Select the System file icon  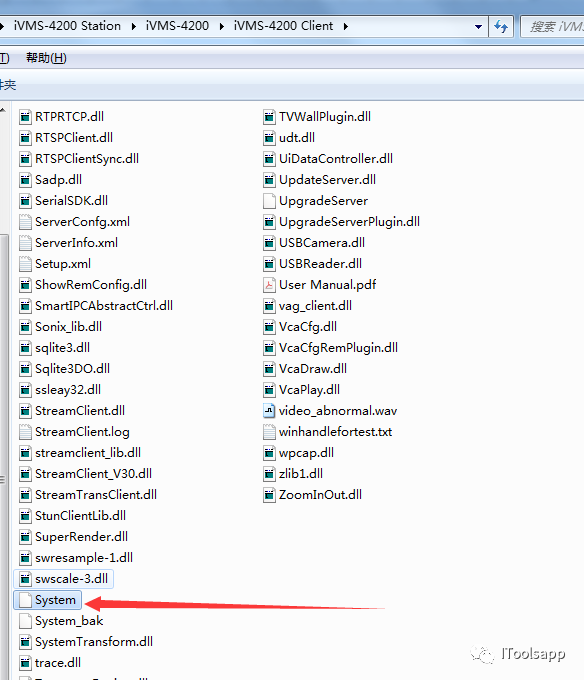[26, 600]
